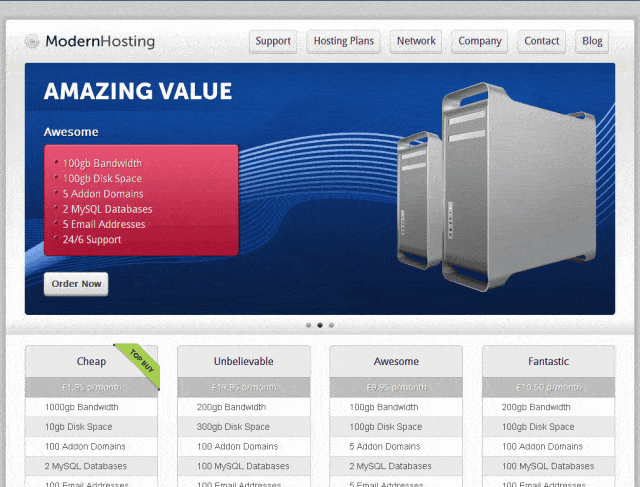Click '100gb Bandwidth' in the red banner box
Viewport: 640px width, 487px height.
tap(102, 163)
